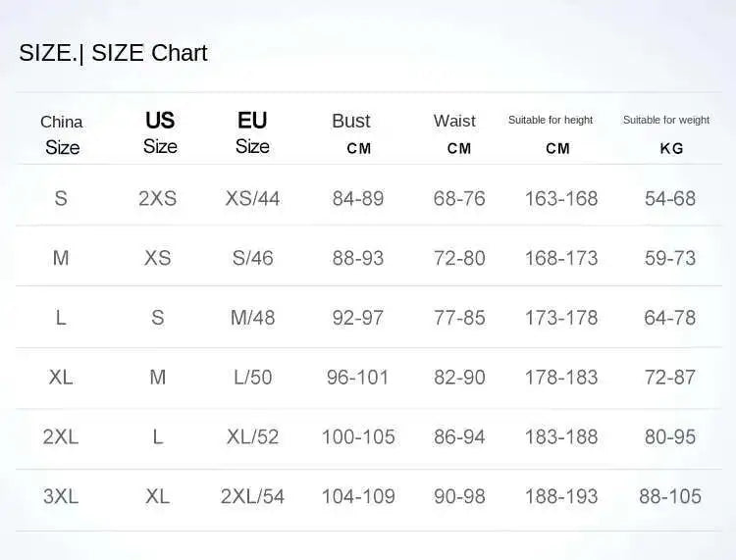Click the 80-95 weight cell
Image resolution: width=736 pixels, height=560 pixels.
tap(670, 436)
